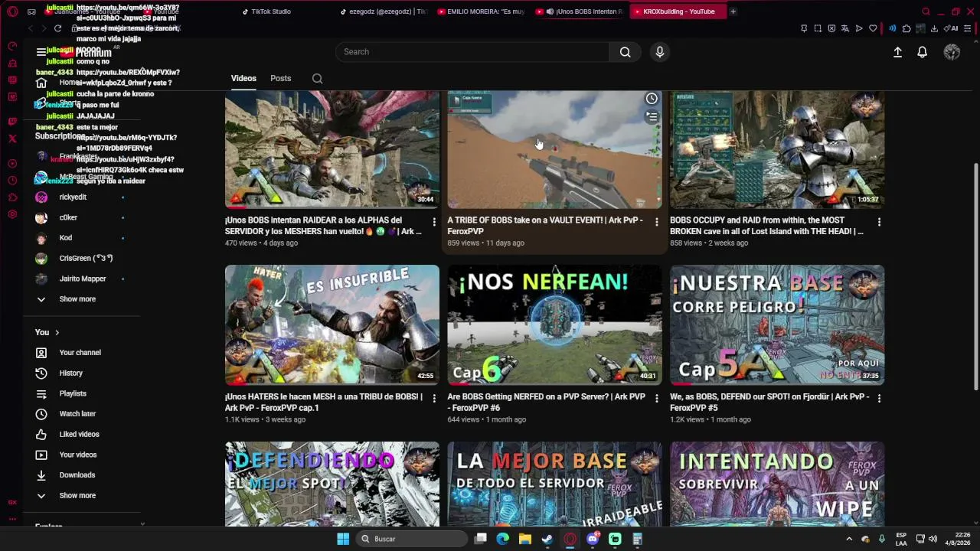Screen dimensions: 980x551
Task: Open options menu for ¡Unos HATERS video
Action: (x=434, y=399)
